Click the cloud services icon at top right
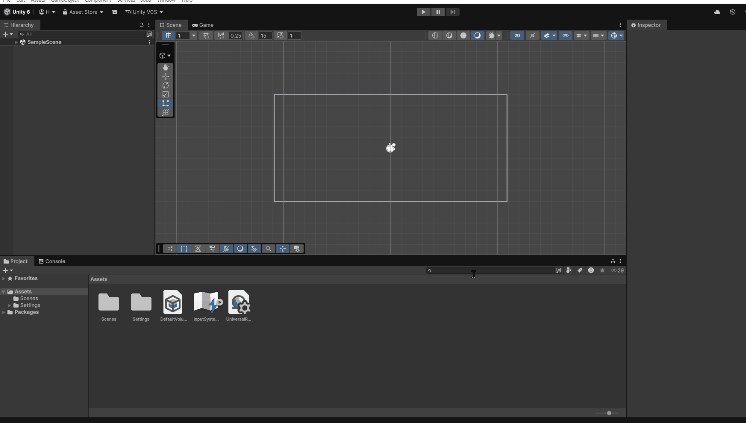 [x=717, y=12]
